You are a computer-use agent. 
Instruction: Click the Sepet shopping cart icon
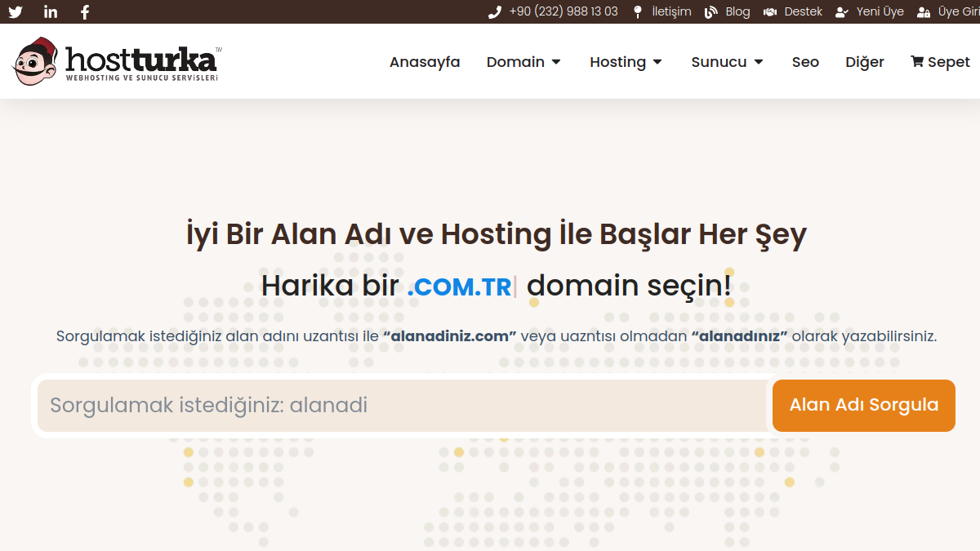coord(917,61)
